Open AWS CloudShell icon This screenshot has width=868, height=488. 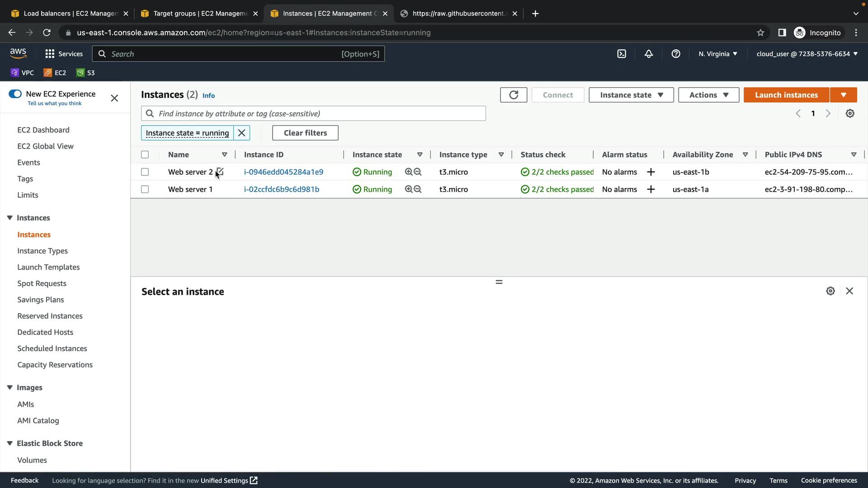(x=622, y=54)
